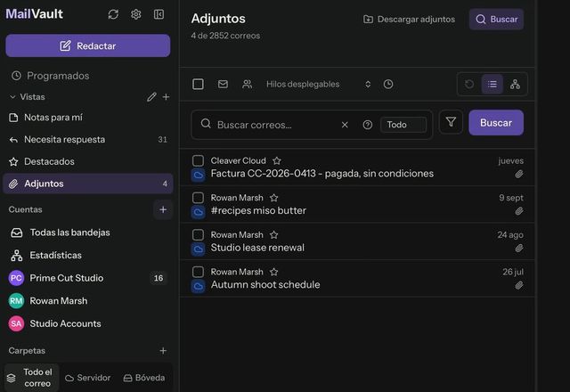The height and width of the screenshot is (392, 570).
Task: Click the Redactar compose button
Action: pos(88,45)
